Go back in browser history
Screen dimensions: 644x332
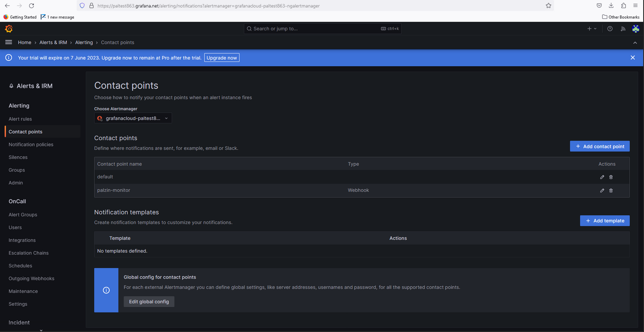tap(7, 6)
